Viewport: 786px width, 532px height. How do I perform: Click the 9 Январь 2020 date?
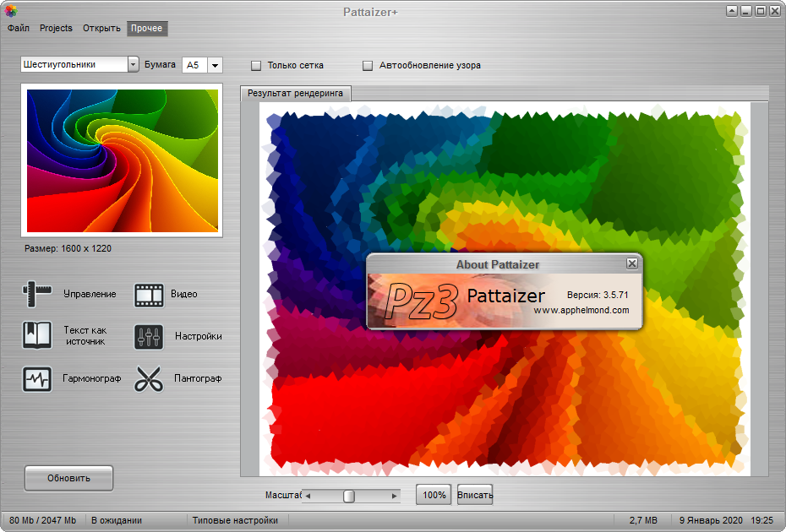tap(711, 520)
